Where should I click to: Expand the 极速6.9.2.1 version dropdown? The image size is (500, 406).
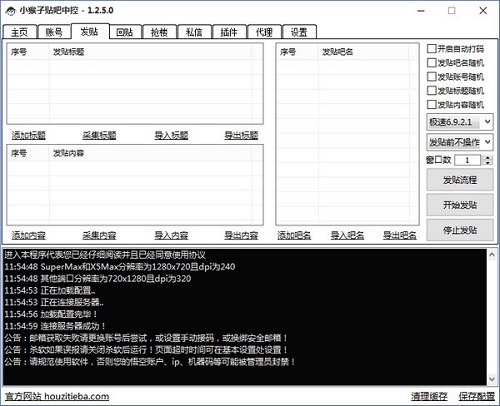[460, 122]
